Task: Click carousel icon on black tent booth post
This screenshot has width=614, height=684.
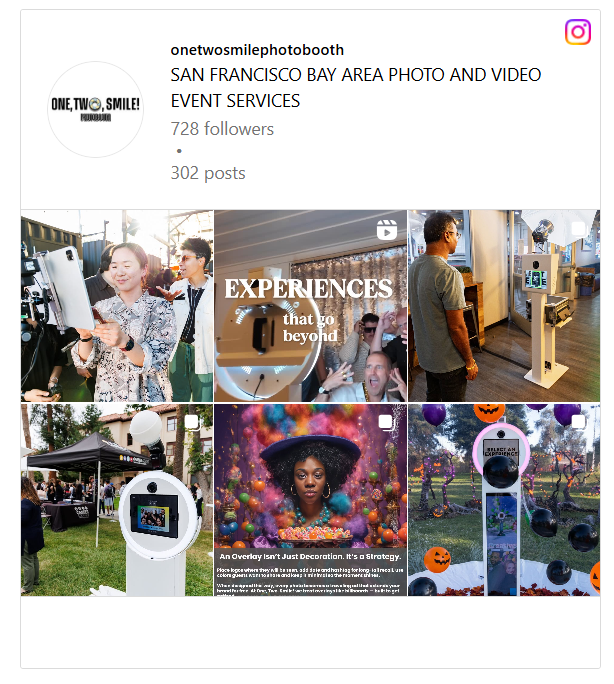Action: [x=192, y=422]
